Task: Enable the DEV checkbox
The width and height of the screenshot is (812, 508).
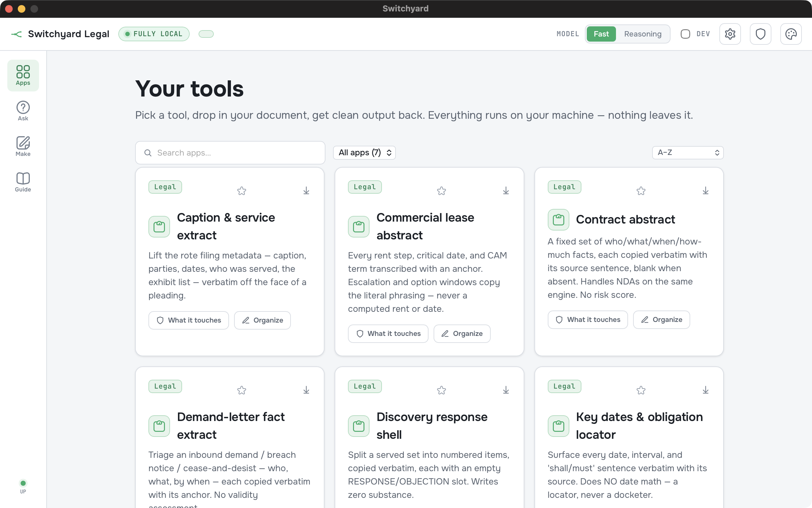Action: coord(685,34)
